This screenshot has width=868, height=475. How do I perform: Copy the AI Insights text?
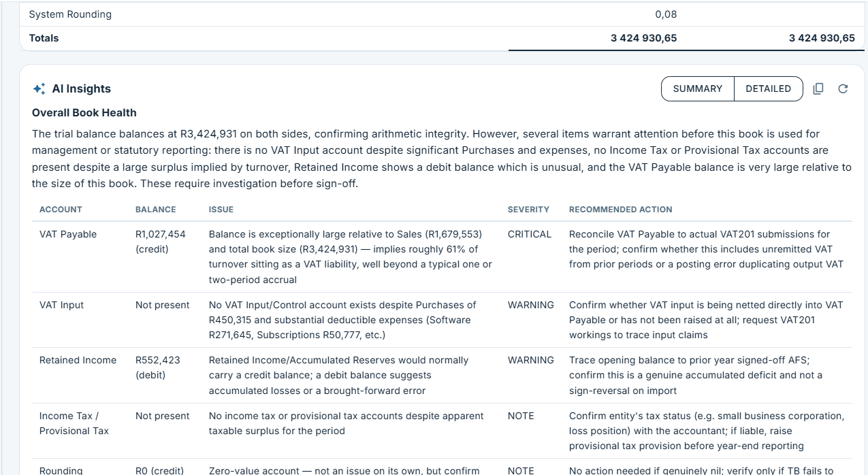click(x=818, y=88)
